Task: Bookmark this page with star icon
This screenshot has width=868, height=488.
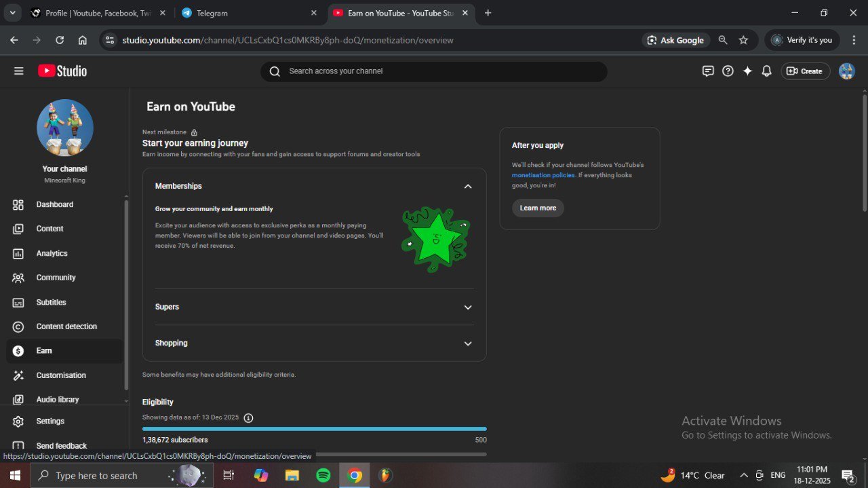Action: tap(743, 40)
